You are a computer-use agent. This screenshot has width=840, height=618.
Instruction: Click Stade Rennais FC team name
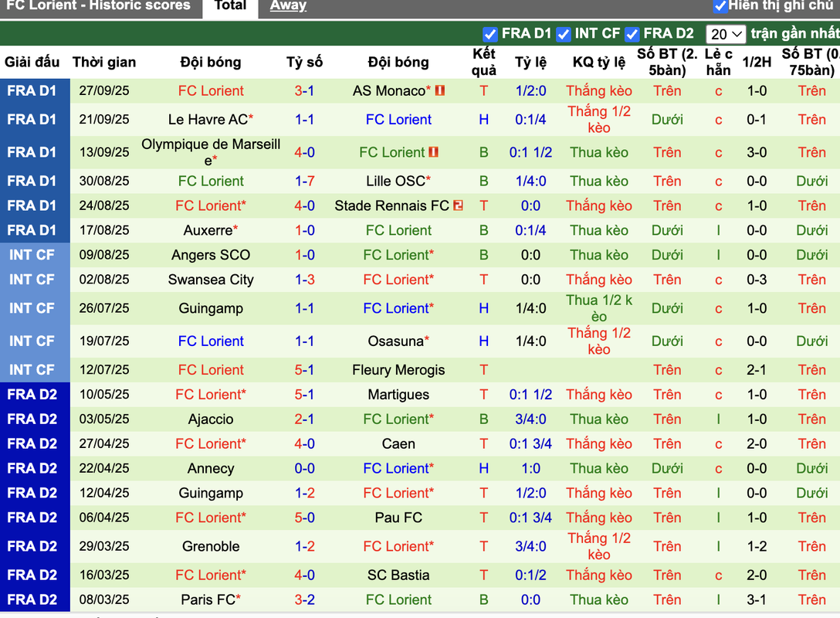click(391, 205)
